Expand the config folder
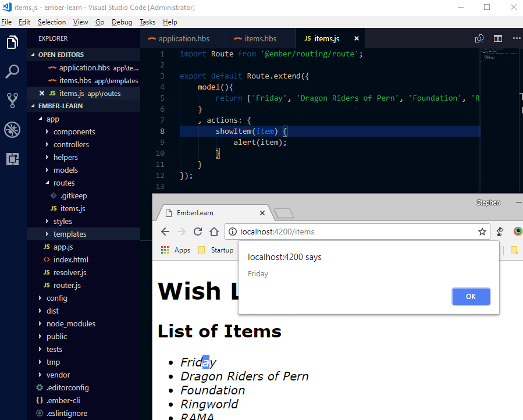The image size is (523, 420). pos(40,298)
